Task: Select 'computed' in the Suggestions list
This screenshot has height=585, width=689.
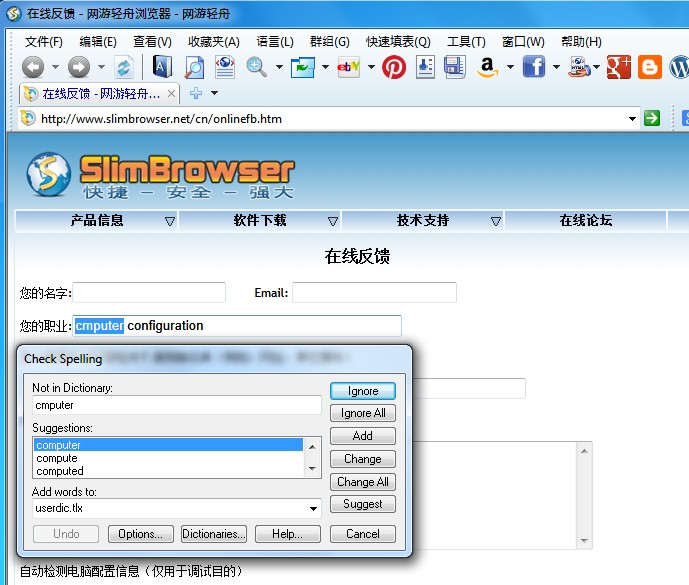Action: tap(169, 471)
